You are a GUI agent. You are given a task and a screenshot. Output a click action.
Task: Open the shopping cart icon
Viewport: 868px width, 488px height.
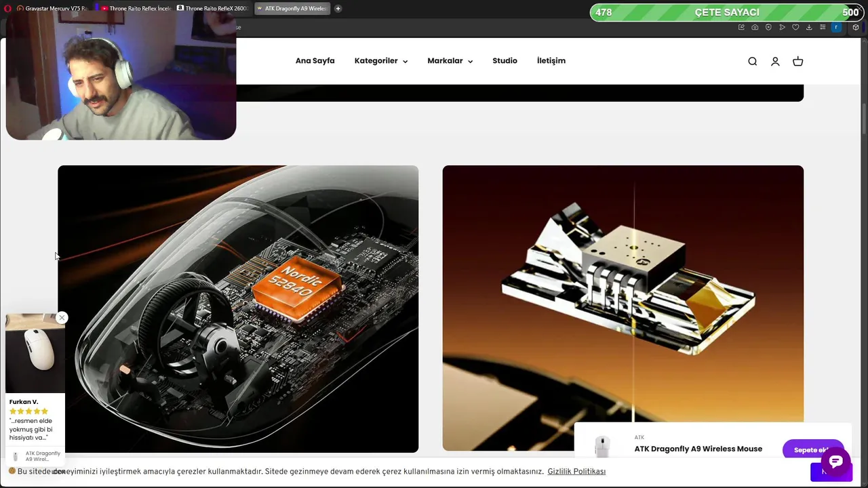(x=798, y=61)
